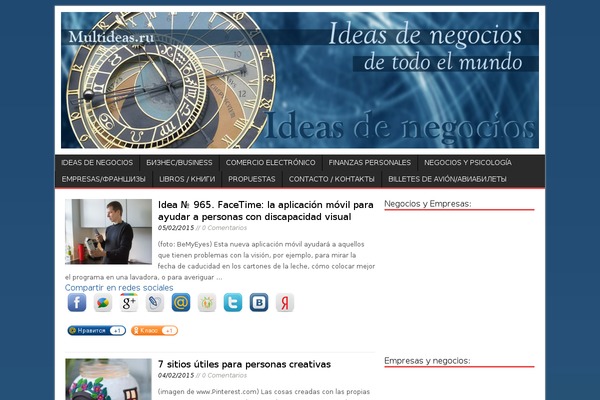Share via Google Buzz icon
The width and height of the screenshot is (600, 400).
click(x=103, y=302)
